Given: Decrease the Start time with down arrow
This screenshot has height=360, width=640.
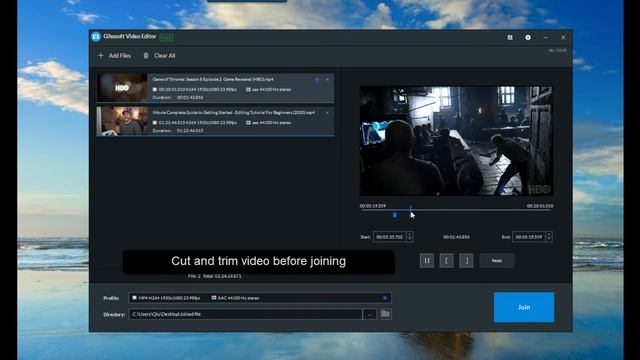Looking at the screenshot, I should click(x=410, y=239).
